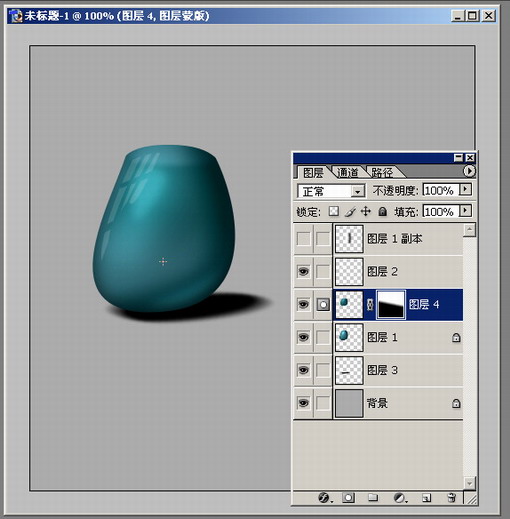The width and height of the screenshot is (510, 519).
Task: Hide the 图层 2 layer
Action: [303, 271]
